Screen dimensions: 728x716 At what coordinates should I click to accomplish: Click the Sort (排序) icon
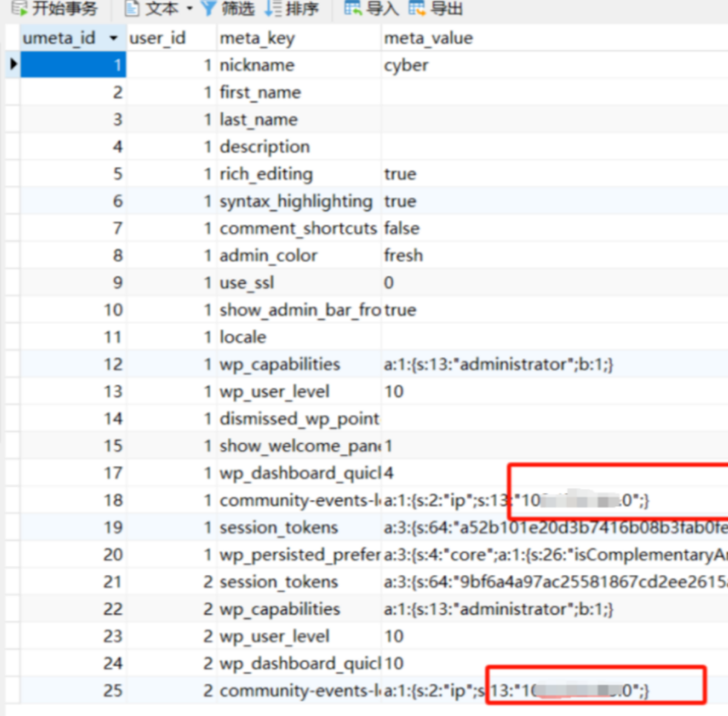pyautogui.click(x=274, y=8)
